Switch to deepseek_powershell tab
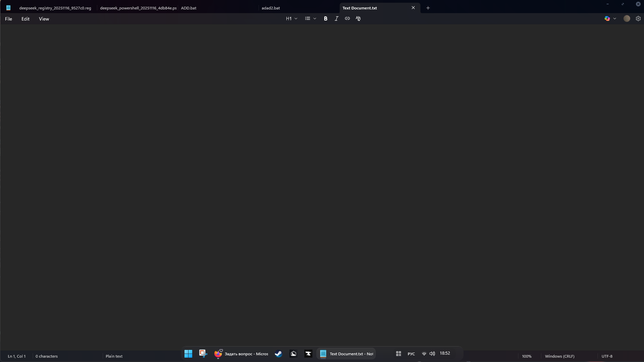Viewport: 644px width, 362px height. [x=138, y=8]
